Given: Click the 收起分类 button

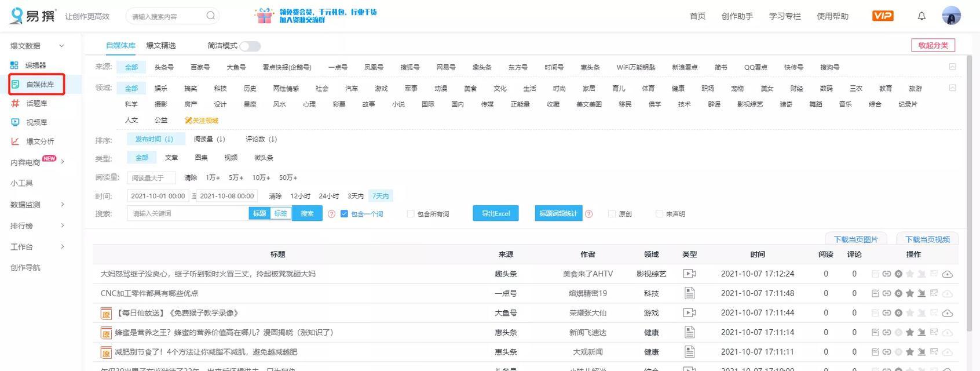Looking at the screenshot, I should 933,45.
